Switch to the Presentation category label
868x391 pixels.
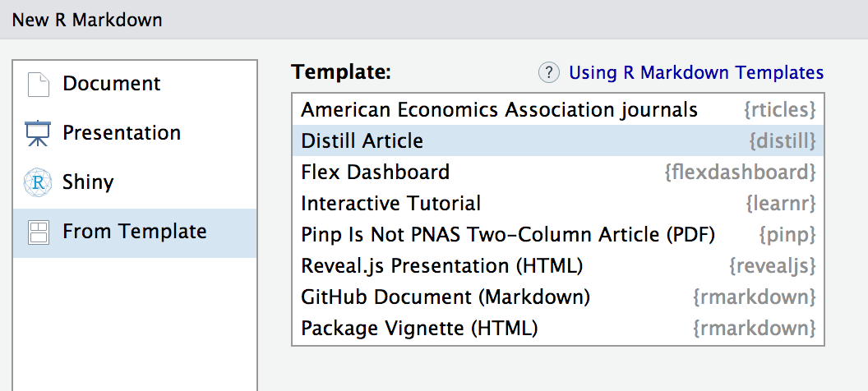pyautogui.click(x=122, y=133)
